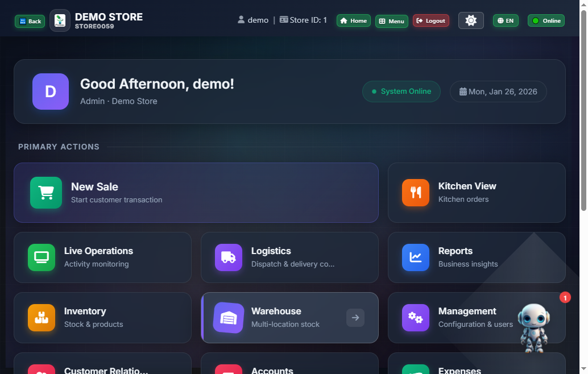
Task: Open the EN language selector
Action: (506, 20)
